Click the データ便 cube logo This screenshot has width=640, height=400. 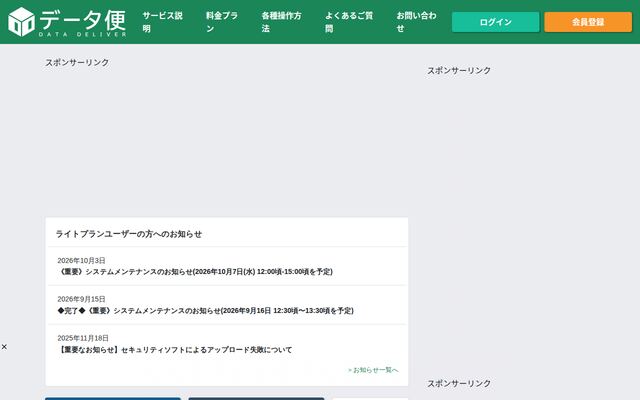[x=22, y=22]
